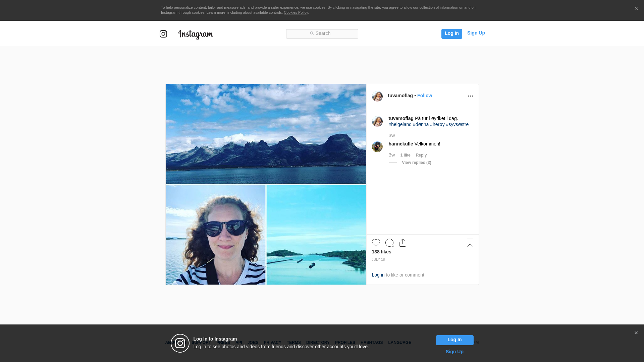Click the Instagram camera glyph logo
Screen dimensions: 644x362
click(x=163, y=34)
